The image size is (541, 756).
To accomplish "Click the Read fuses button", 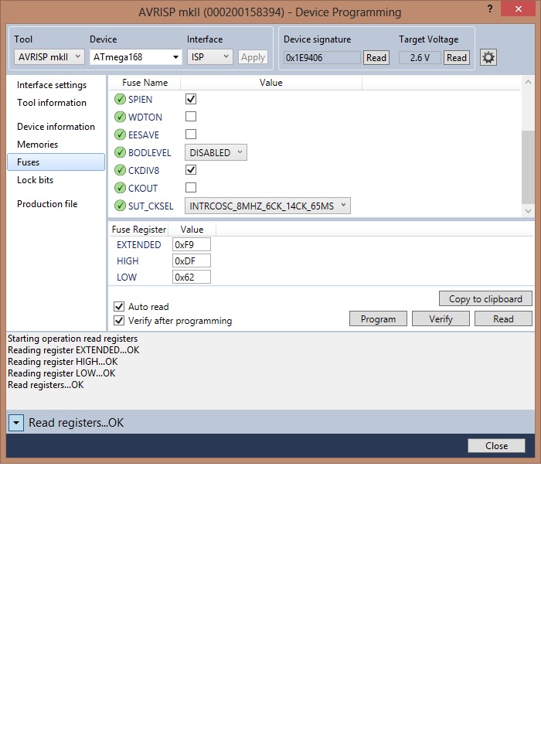I will (503, 318).
